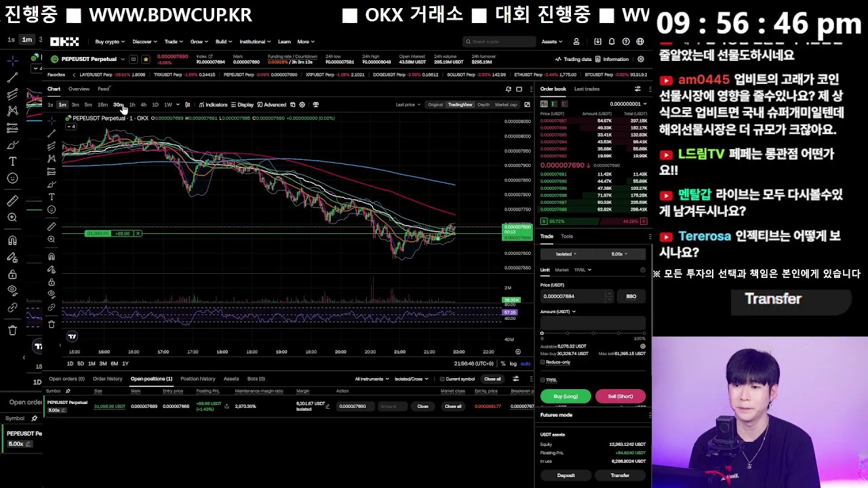The height and width of the screenshot is (488, 868).
Task: Click the Search crypto field
Action: [499, 41]
